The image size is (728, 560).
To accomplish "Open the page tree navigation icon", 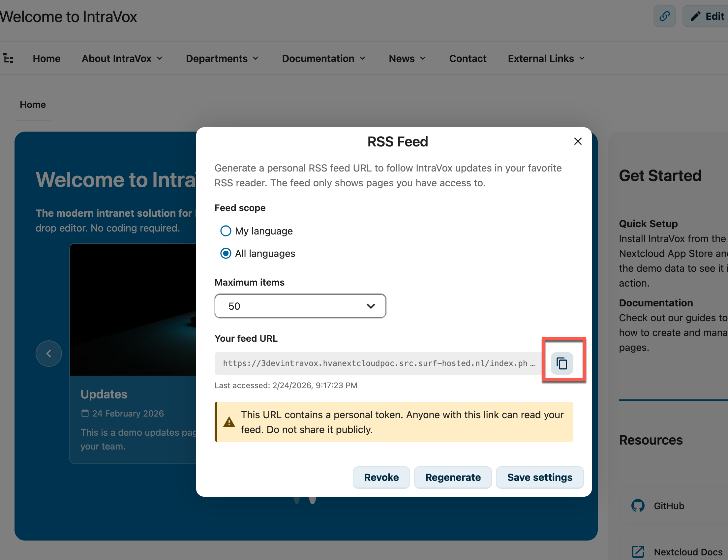I will pos(8,58).
